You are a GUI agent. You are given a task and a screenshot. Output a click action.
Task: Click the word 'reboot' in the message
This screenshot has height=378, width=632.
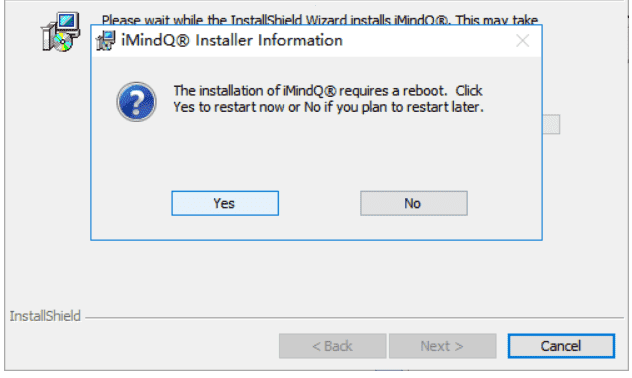coord(424,91)
